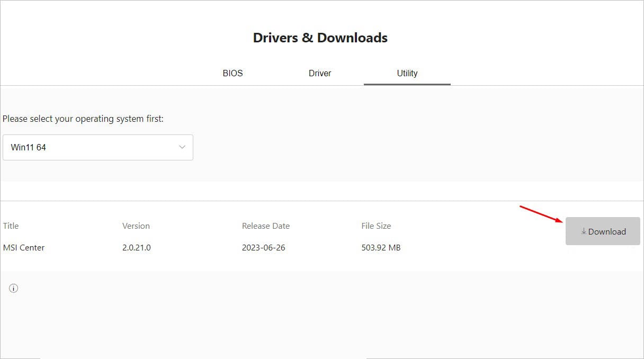Click the Drivers & Downloads heading
The height and width of the screenshot is (359, 644).
tap(320, 38)
